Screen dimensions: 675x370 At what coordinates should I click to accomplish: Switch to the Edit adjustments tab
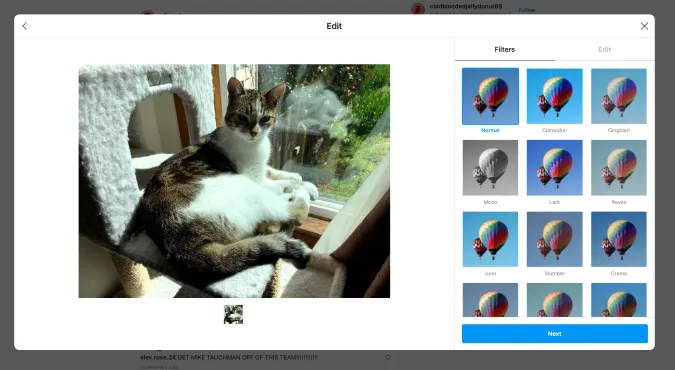(x=604, y=50)
